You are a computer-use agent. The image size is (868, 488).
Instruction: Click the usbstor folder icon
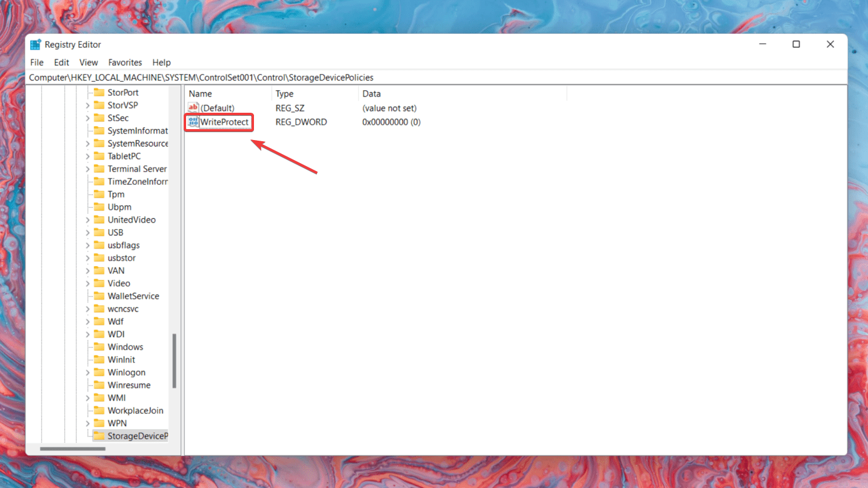(99, 258)
